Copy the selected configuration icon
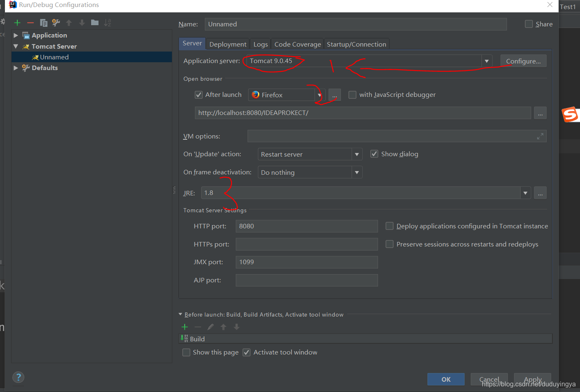The height and width of the screenshot is (392, 580). (43, 23)
